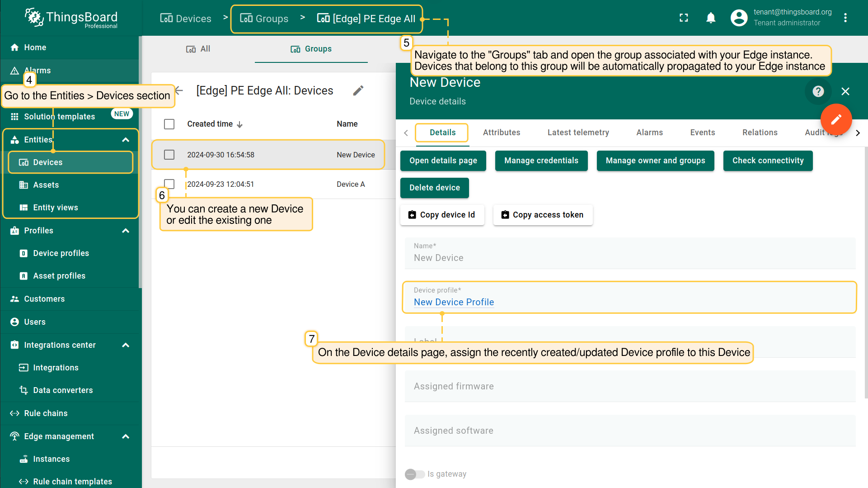Click the pencil icon beside group title
Image resolution: width=868 pixels, height=488 pixels.
point(358,91)
